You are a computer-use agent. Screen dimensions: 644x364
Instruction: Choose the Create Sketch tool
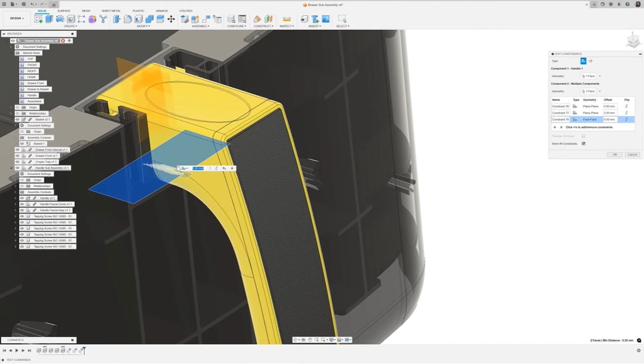tap(38, 19)
